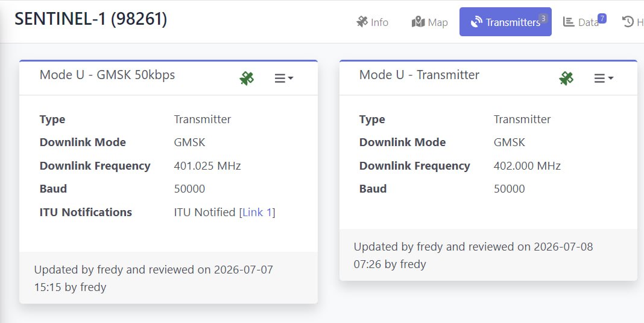644x323 pixels.
Task: Click the chart icon on Data tab
Action: (x=569, y=22)
